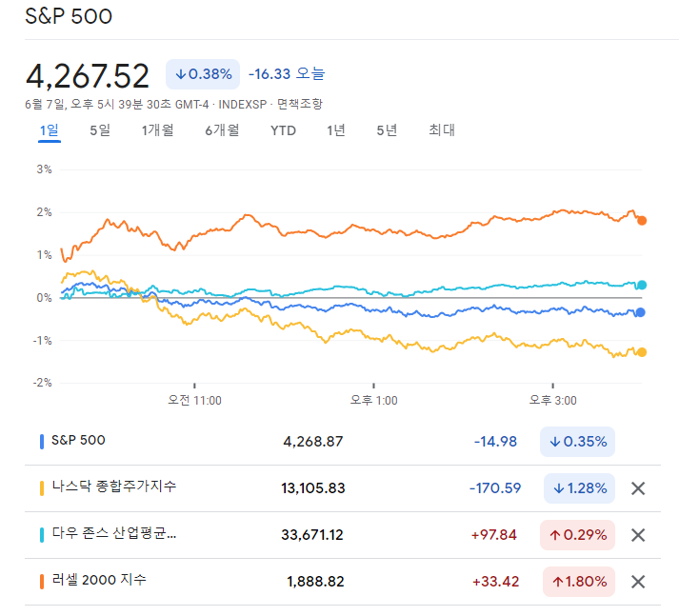The image size is (679, 616).
Task: Click the S&P 500 page heading
Action: (x=69, y=16)
